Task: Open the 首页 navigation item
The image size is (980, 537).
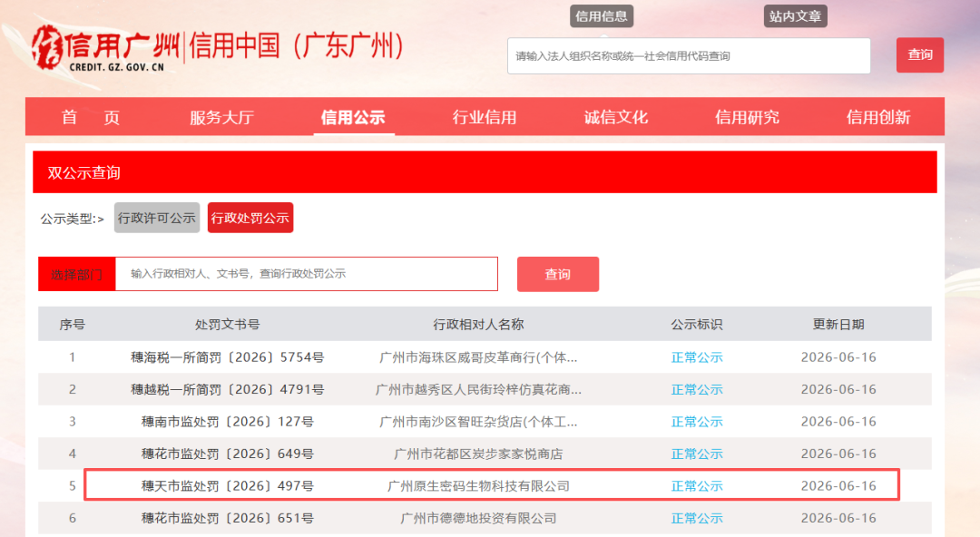Action: [91, 117]
